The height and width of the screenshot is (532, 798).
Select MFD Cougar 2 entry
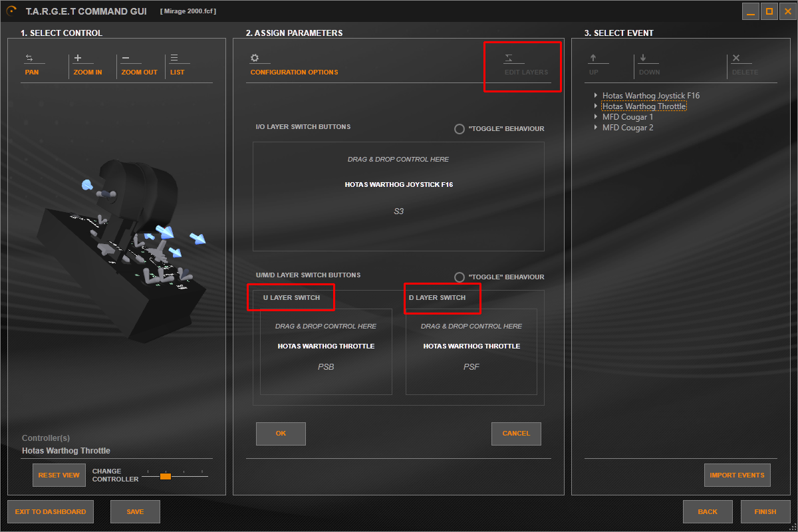[x=628, y=128]
